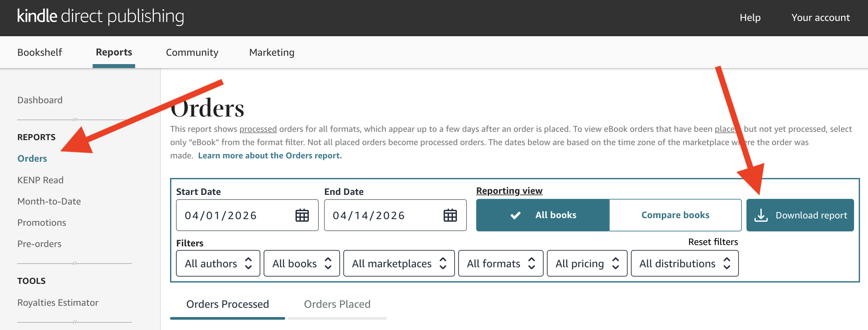Click the End Date field 04/14/2026
Viewport: 868px width, 330px height.
pyautogui.click(x=395, y=215)
